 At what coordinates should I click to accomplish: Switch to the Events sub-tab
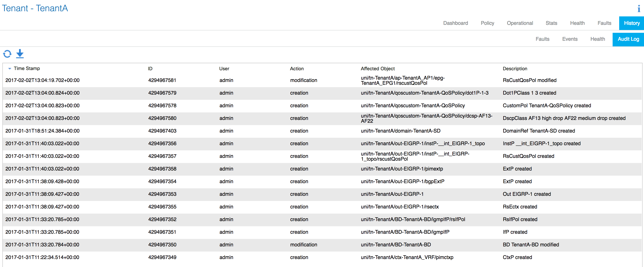pyautogui.click(x=570, y=39)
